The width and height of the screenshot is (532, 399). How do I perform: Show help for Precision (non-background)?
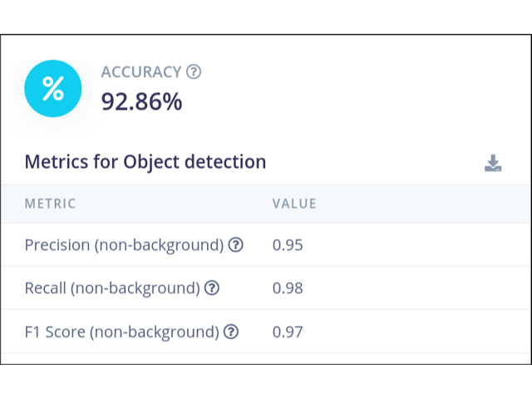click(x=236, y=245)
